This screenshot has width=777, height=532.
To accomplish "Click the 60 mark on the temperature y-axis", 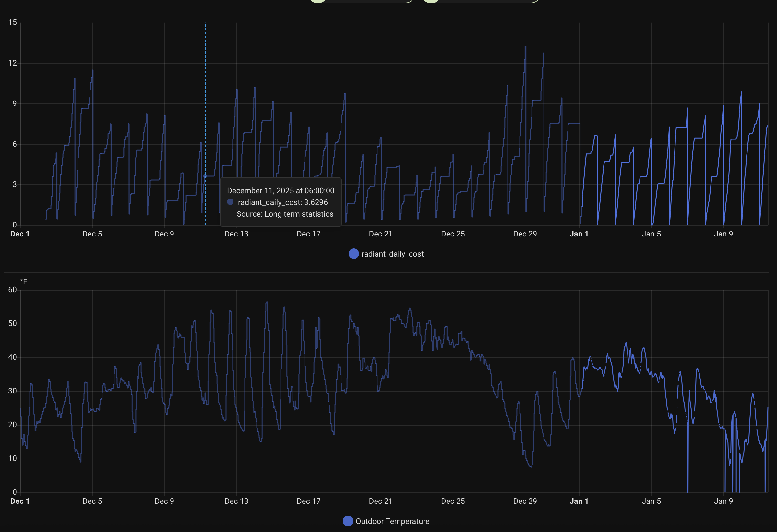I will 13,290.
